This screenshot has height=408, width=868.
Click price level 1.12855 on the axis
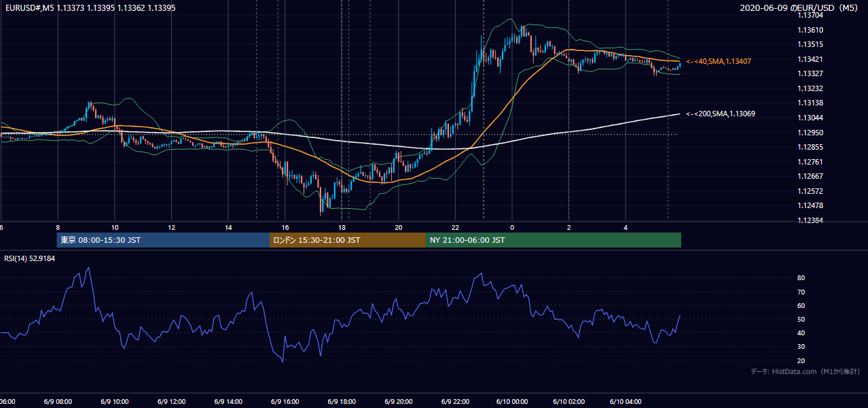(810, 148)
